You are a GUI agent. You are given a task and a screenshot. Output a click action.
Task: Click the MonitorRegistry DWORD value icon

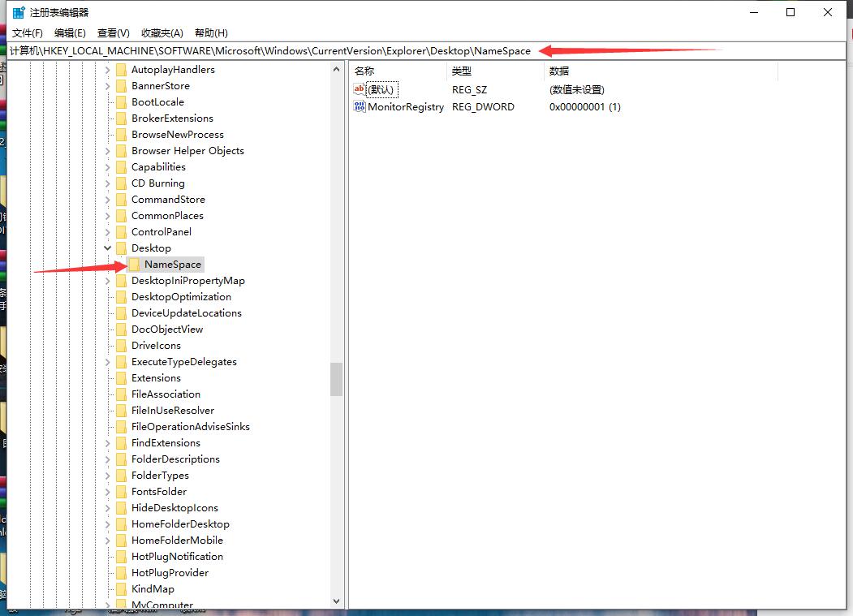tap(359, 106)
